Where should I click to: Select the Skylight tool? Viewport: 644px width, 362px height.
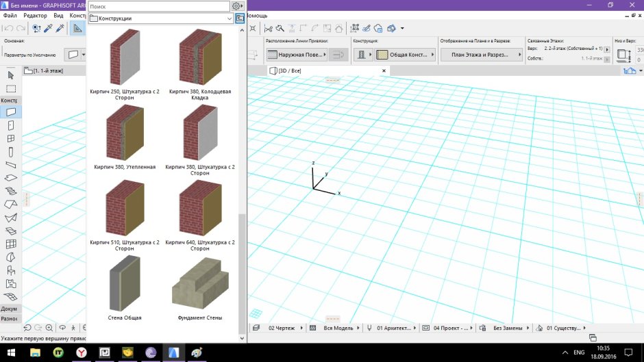pyautogui.click(x=11, y=231)
